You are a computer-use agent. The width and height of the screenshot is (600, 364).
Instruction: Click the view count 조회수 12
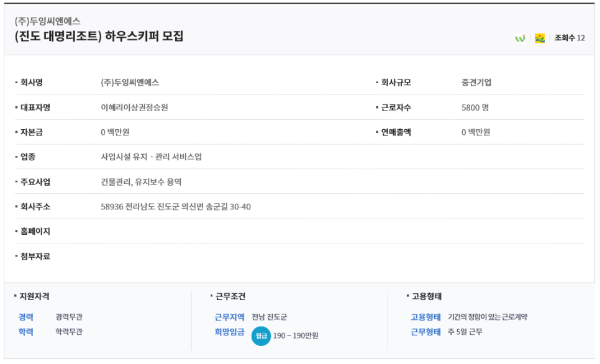point(570,37)
